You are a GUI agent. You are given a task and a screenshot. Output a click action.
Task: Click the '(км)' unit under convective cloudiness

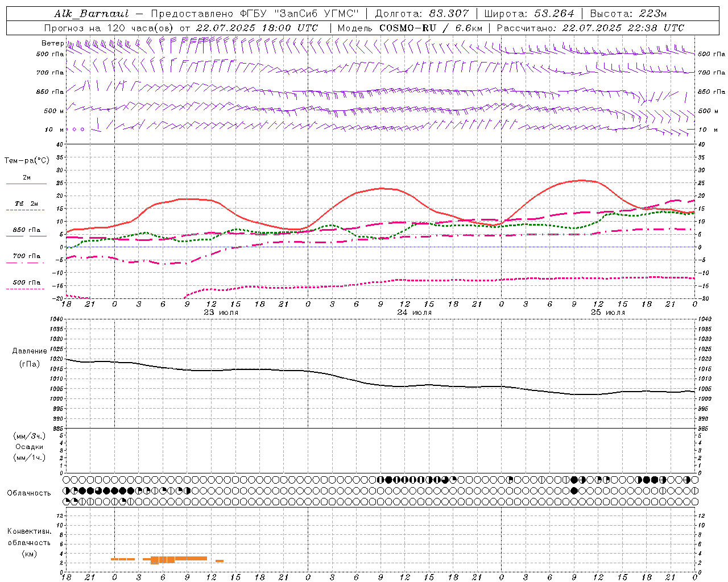pyautogui.click(x=29, y=554)
